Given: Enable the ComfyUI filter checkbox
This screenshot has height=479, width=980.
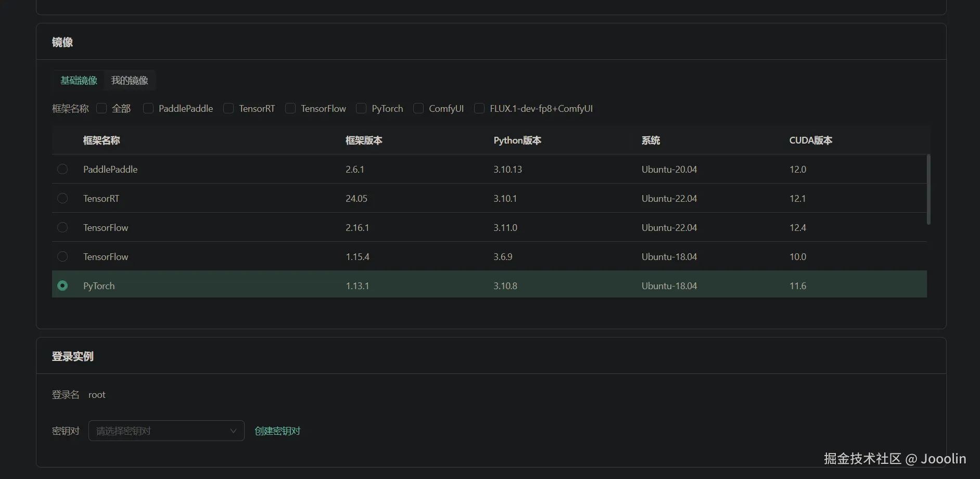Looking at the screenshot, I should tap(418, 108).
